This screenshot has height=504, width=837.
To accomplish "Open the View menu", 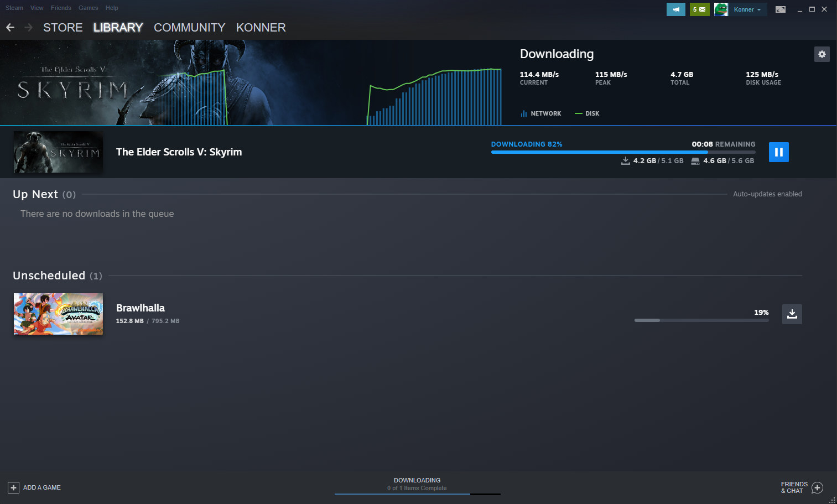I will pos(37,8).
